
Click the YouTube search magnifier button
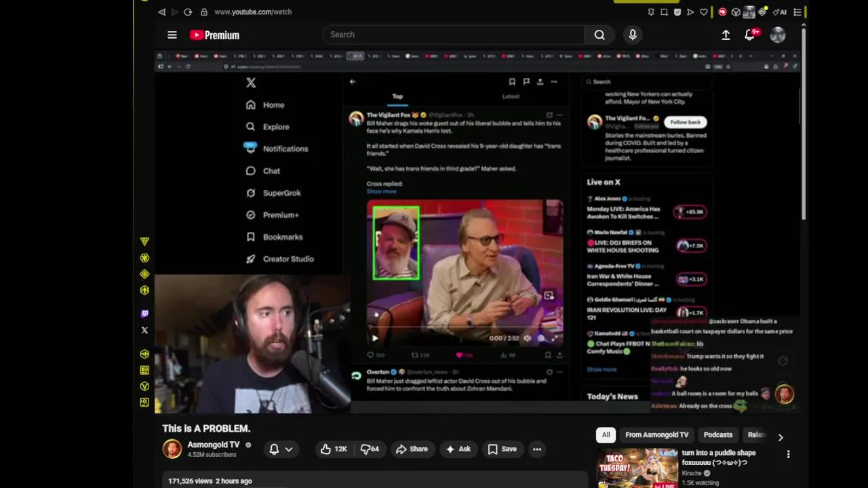tap(599, 35)
